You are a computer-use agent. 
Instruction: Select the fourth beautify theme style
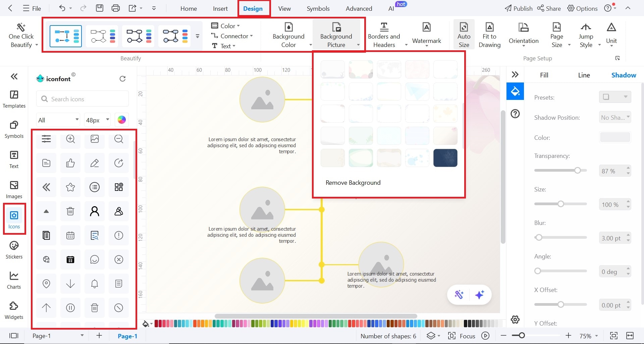(x=175, y=36)
